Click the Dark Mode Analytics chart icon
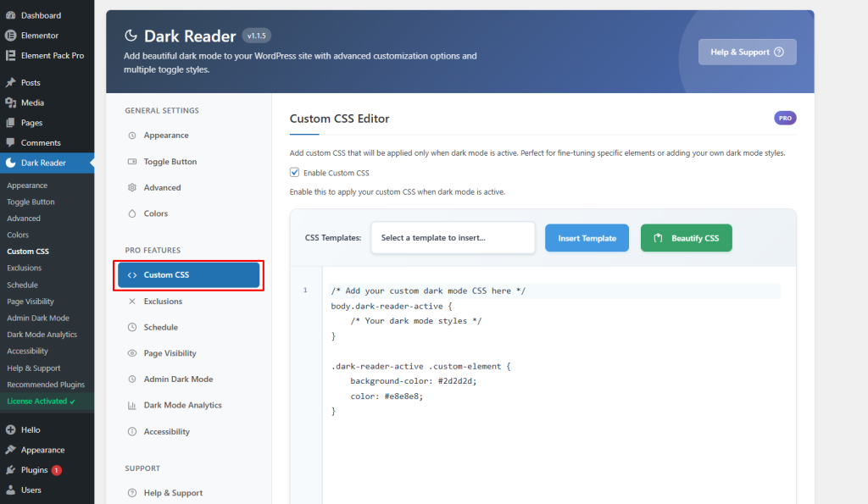Viewport: 868px width, 504px height. tap(131, 406)
